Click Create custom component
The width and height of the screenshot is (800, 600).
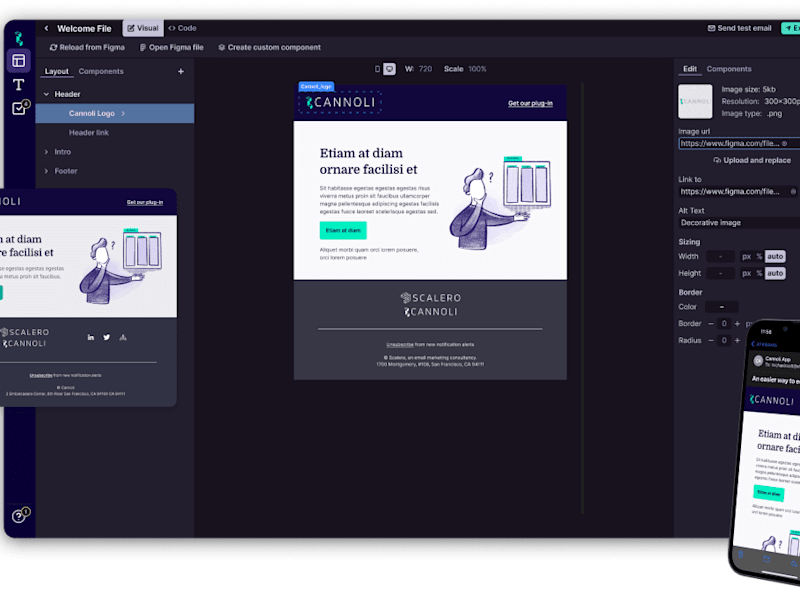pyautogui.click(x=269, y=47)
